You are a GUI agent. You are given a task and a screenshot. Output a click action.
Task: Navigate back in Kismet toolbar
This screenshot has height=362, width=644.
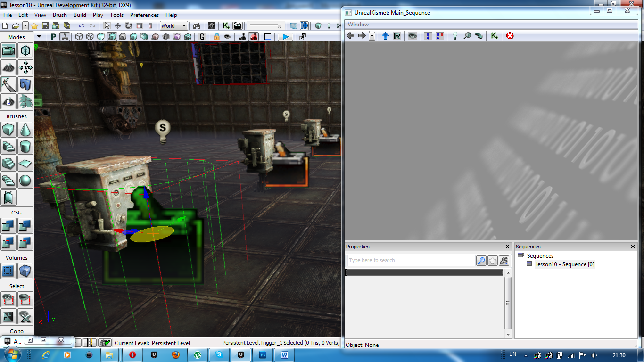350,36
